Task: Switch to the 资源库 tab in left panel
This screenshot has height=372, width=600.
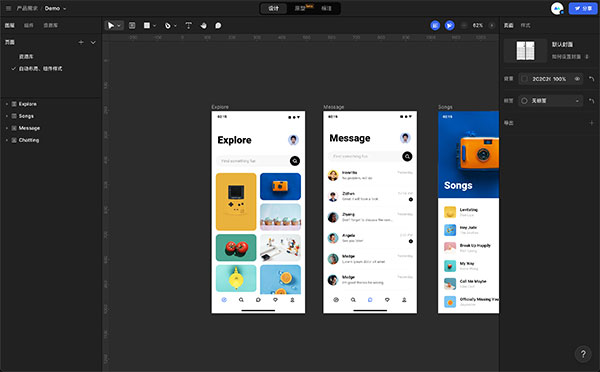Action: pyautogui.click(x=51, y=25)
